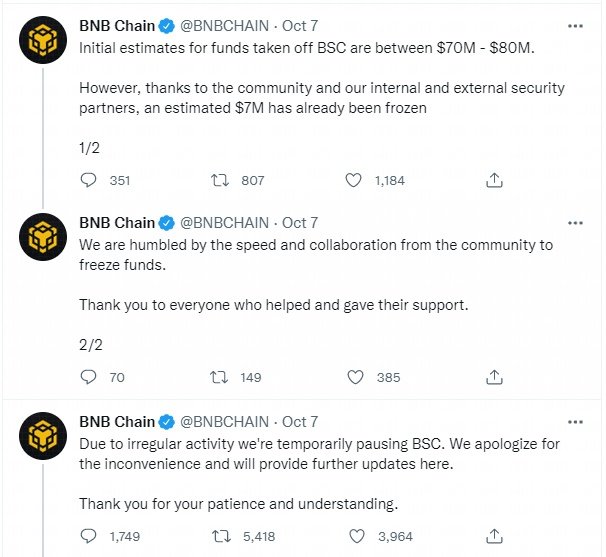The image size is (606, 557).
Task: Share the 2/2 freeze funds tweet
Action: (x=493, y=377)
